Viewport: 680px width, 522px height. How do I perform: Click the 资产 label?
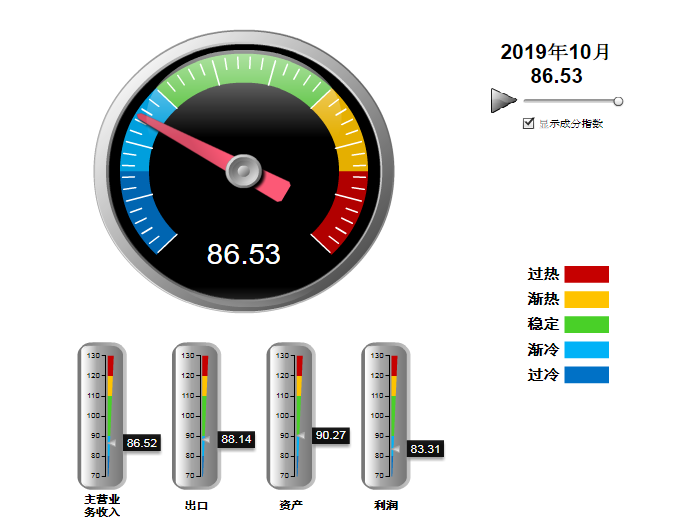click(x=291, y=505)
